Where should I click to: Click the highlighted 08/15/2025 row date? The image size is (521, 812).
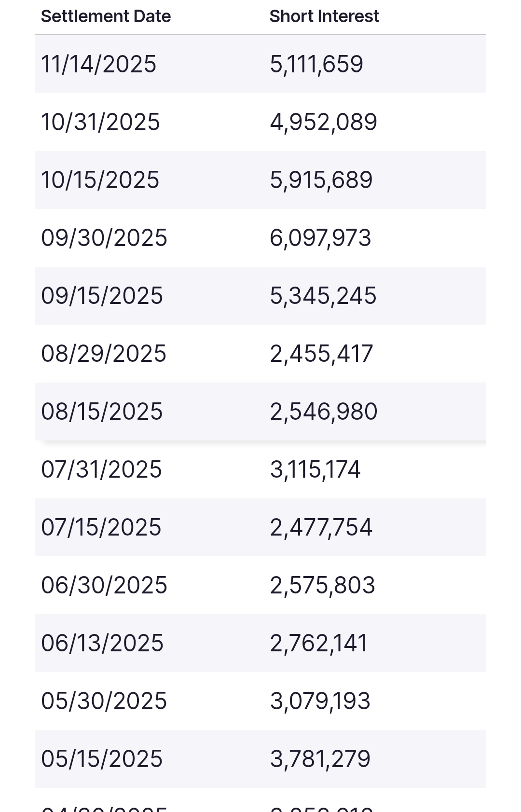tap(102, 412)
